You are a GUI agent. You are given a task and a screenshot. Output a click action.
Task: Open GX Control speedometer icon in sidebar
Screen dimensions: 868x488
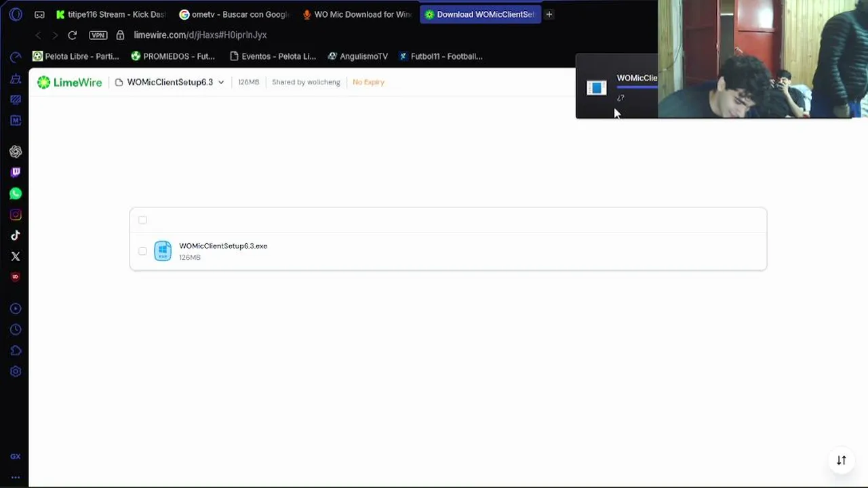coord(16,57)
